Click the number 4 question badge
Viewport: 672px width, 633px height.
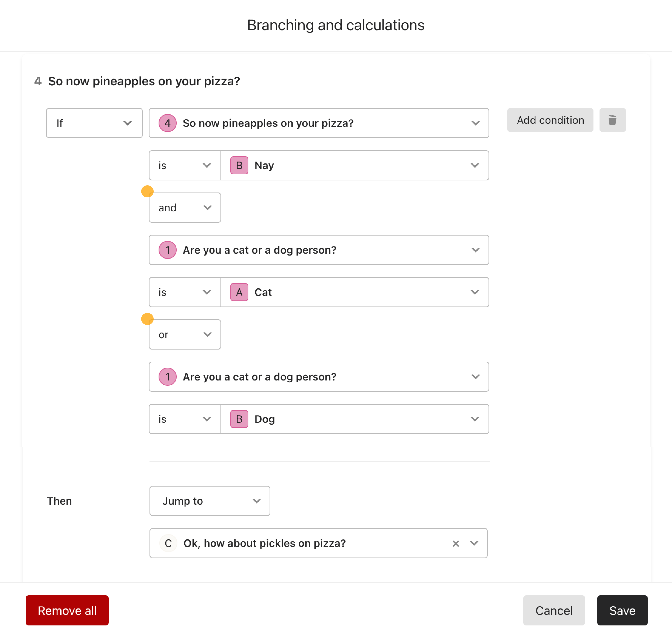pos(167,123)
